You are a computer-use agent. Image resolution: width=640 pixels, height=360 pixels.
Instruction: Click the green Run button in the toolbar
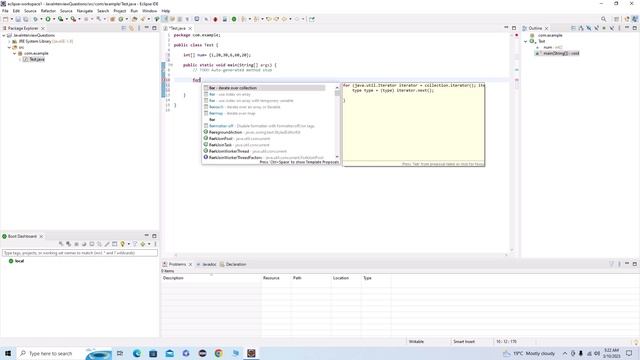tap(48, 19)
